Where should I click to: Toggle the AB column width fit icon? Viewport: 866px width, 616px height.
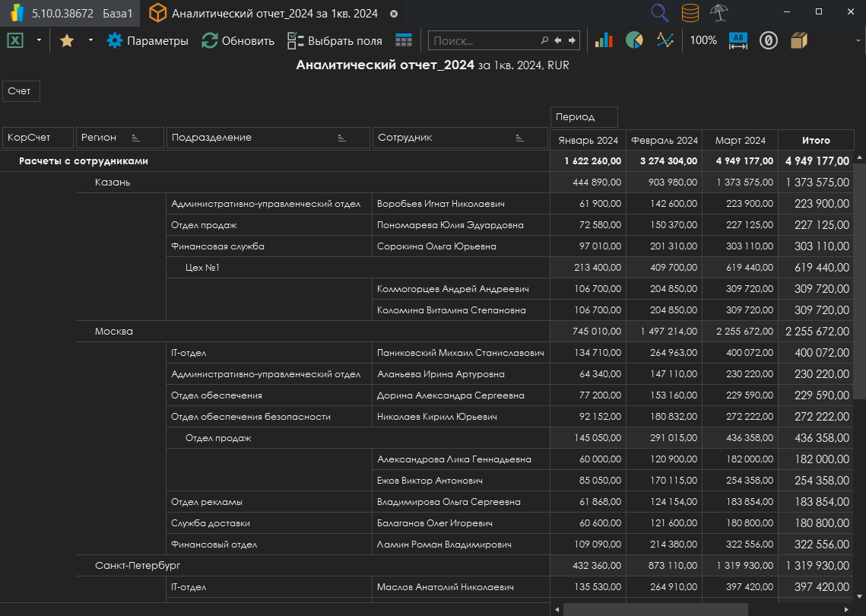point(738,41)
